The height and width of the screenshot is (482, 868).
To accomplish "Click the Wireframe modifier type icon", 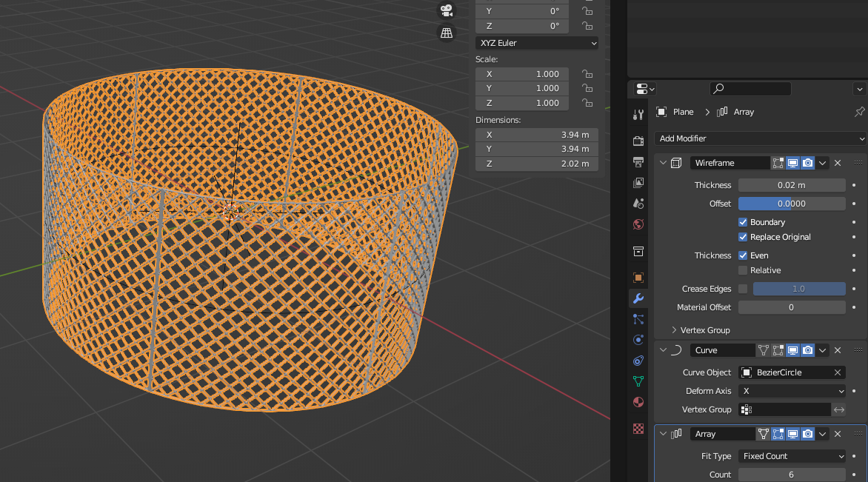I will 676,163.
